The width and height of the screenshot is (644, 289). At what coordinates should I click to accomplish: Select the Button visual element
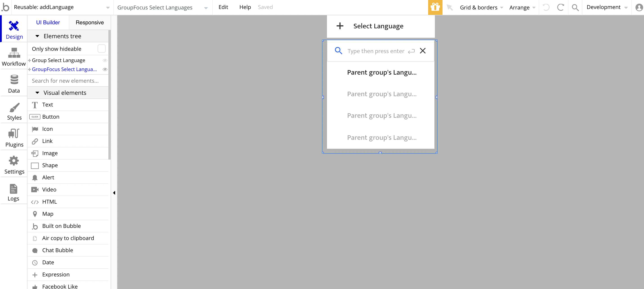pos(51,117)
